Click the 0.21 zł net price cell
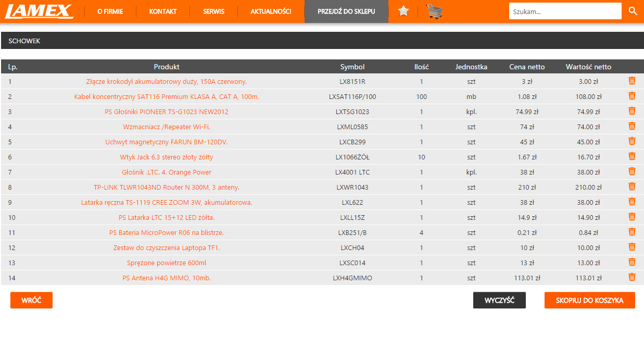Viewport: 644px width, 347px height. [x=527, y=233]
